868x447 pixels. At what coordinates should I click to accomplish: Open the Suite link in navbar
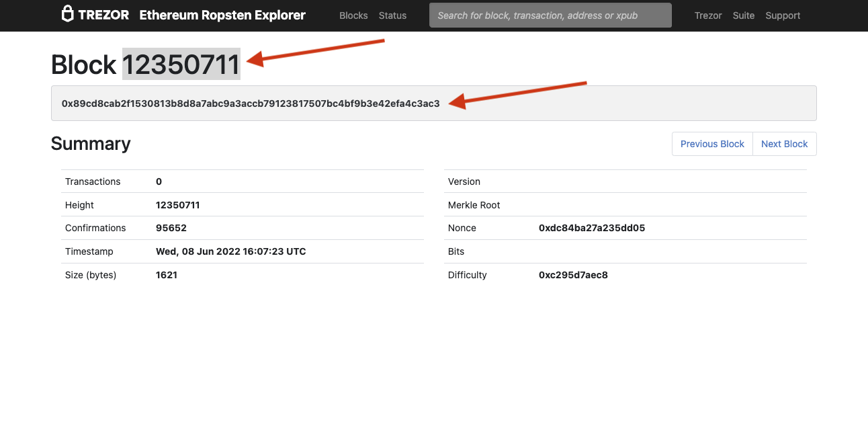point(744,15)
